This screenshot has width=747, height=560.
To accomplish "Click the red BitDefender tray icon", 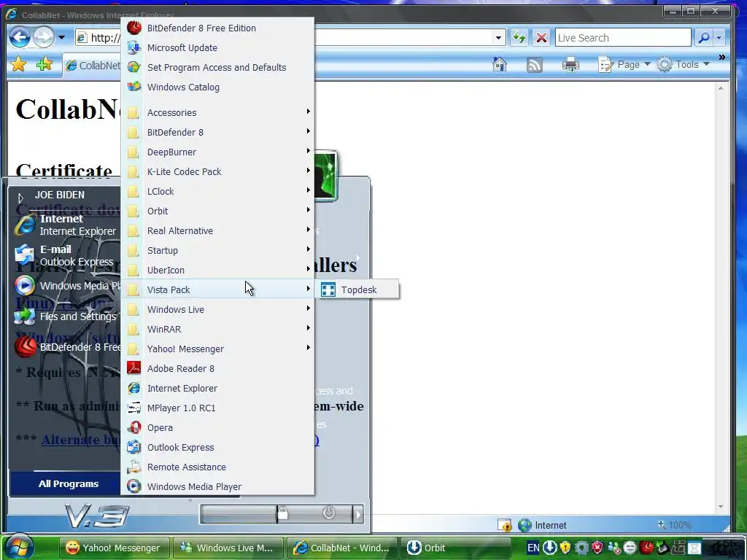I will pos(646,548).
